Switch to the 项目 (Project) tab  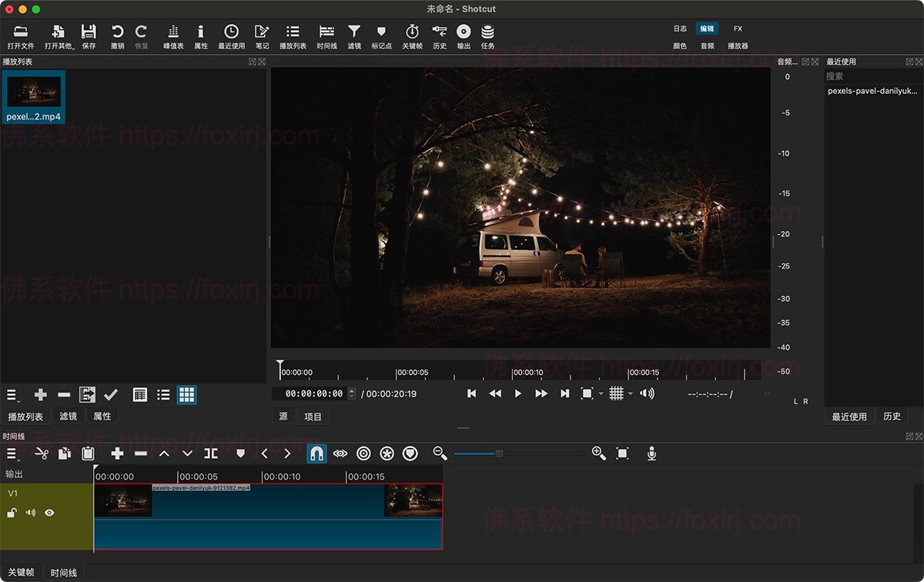[313, 416]
